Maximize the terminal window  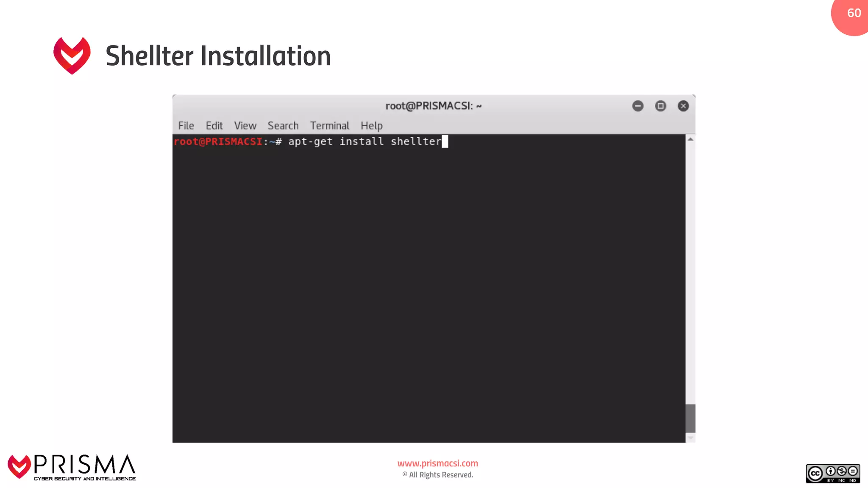point(660,106)
